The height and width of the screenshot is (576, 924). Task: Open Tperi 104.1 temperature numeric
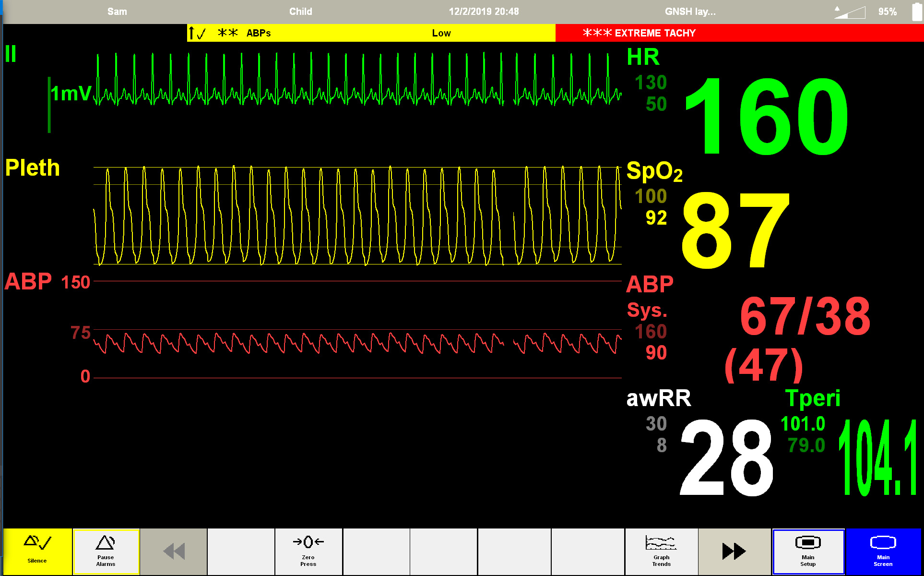(x=877, y=458)
